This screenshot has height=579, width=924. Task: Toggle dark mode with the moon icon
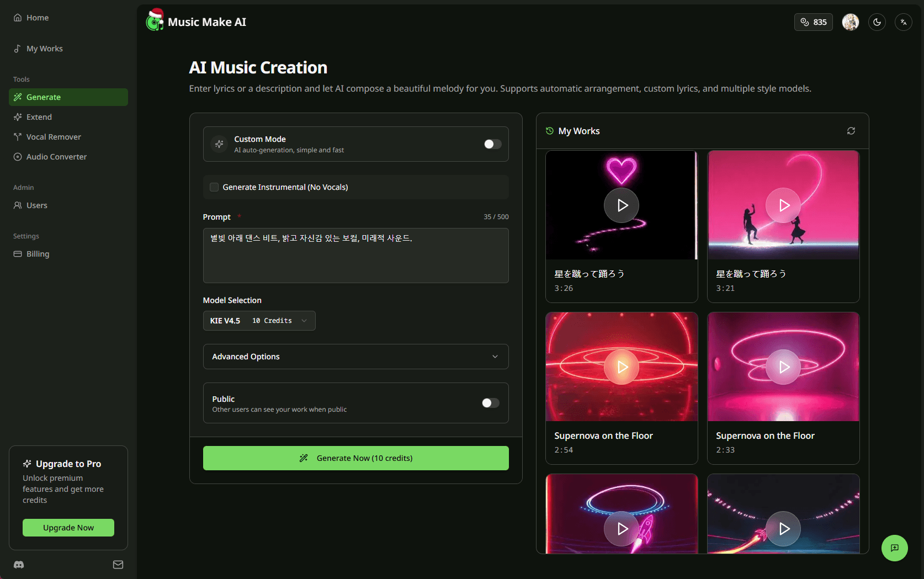point(877,22)
